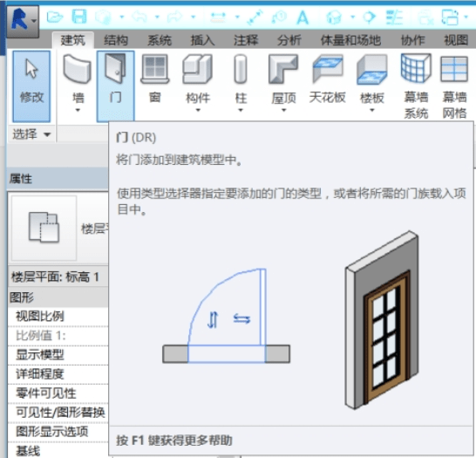Select the 屋顶 (Roof) tool
The image size is (476, 458).
(x=283, y=84)
